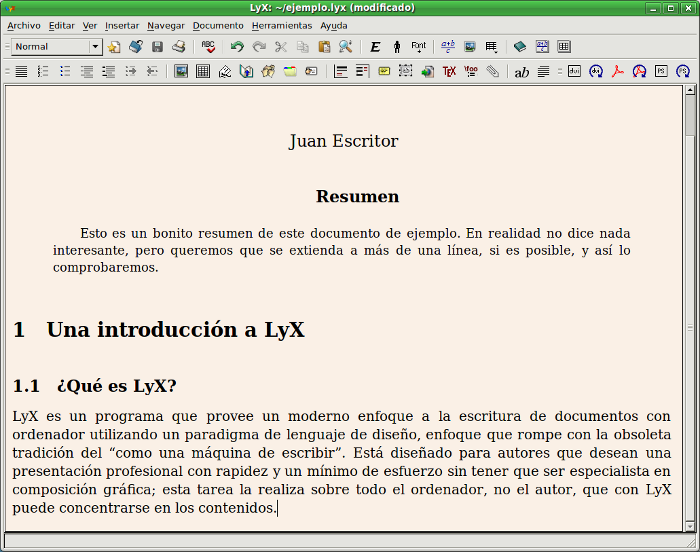Insert a yellow note icon

click(384, 71)
